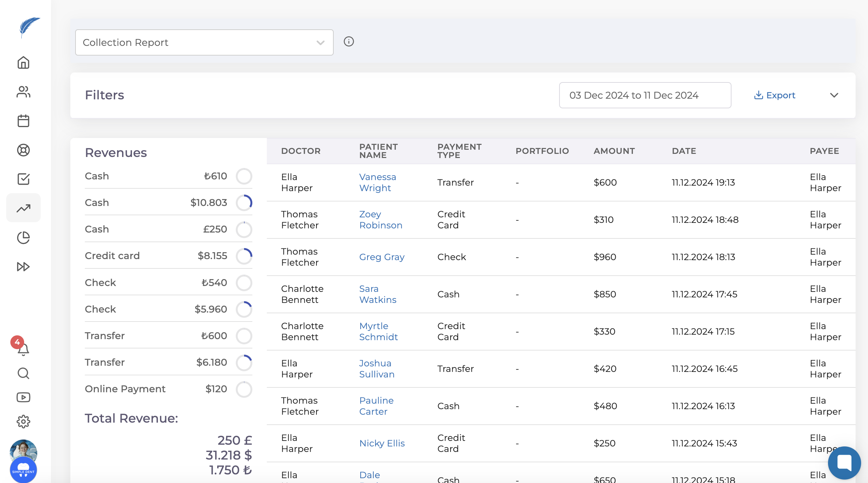
Task: Expand the Filters panel chevron
Action: (x=834, y=95)
